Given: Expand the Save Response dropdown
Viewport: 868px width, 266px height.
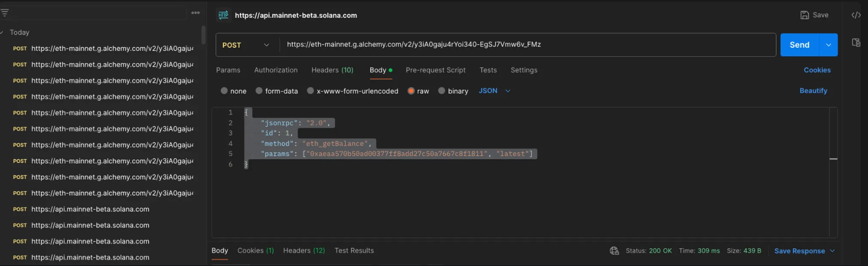Looking at the screenshot, I should tap(832, 251).
